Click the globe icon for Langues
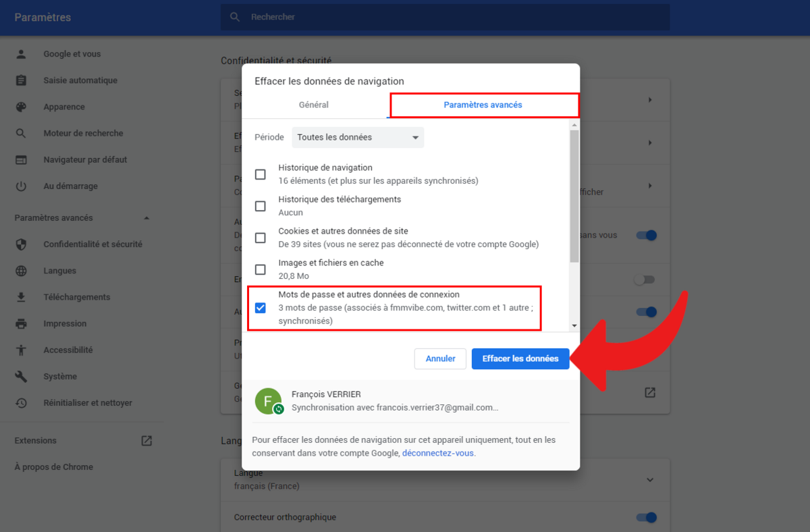810x532 pixels. [22, 271]
